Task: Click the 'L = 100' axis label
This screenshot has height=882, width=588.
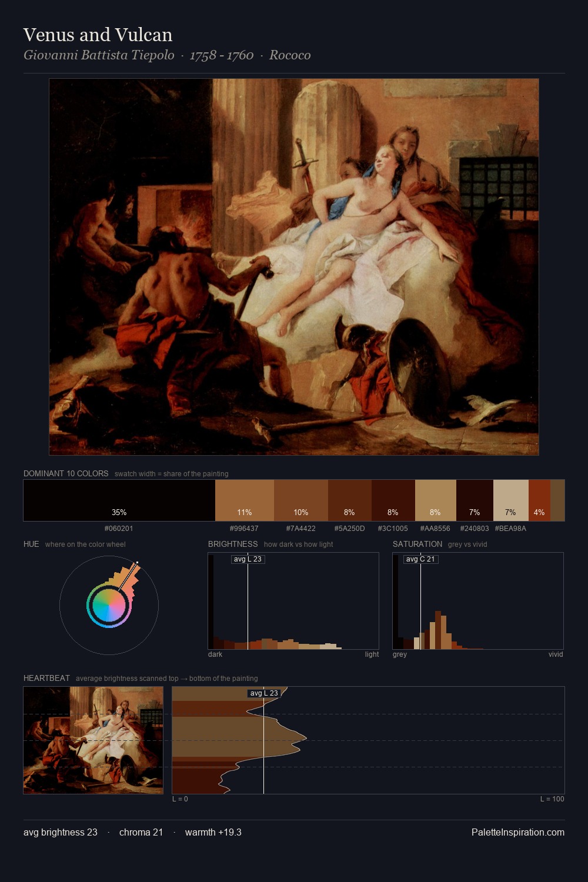Action: click(552, 799)
